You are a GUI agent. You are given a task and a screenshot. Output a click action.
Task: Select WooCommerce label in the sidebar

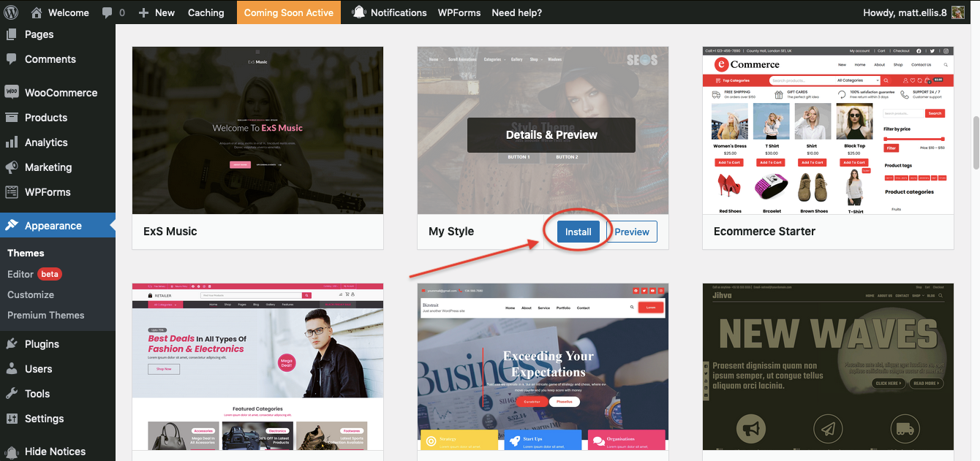tap(61, 93)
